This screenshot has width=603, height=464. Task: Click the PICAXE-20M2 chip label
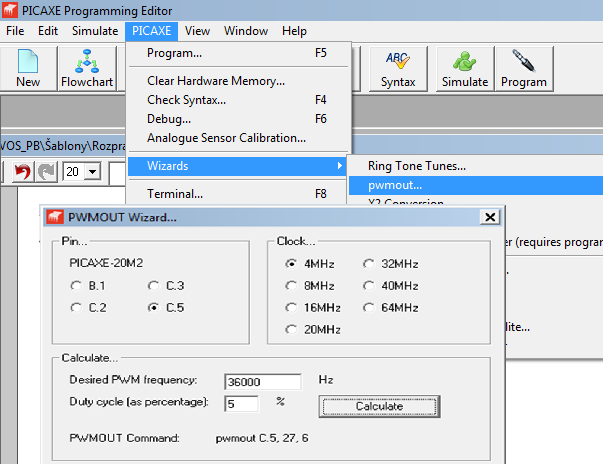click(x=106, y=263)
